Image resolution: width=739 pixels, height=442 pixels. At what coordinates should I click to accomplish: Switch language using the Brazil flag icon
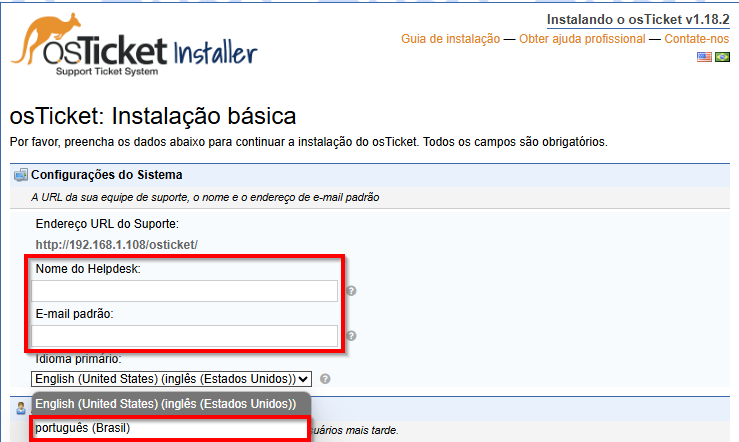[x=722, y=57]
